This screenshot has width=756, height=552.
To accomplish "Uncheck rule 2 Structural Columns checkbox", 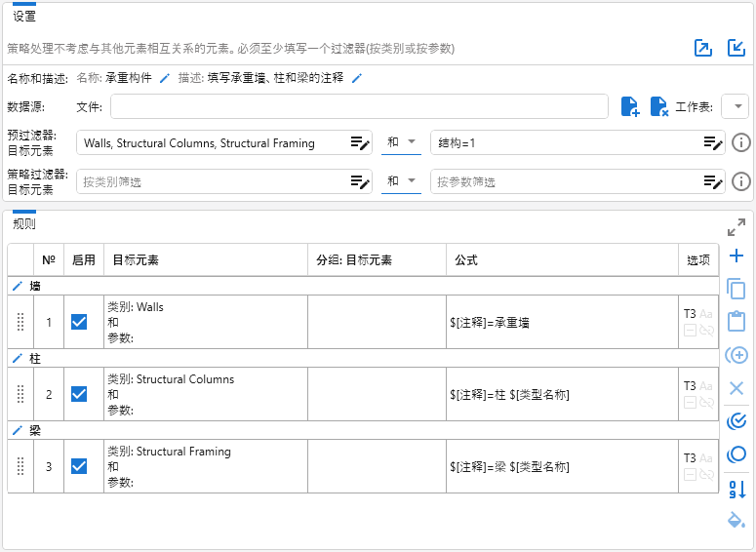I will [x=79, y=394].
